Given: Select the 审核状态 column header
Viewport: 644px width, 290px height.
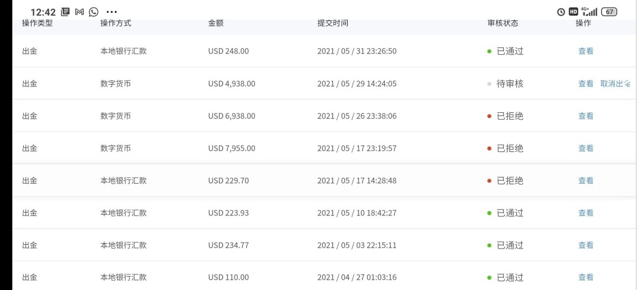Looking at the screenshot, I should pos(503,23).
